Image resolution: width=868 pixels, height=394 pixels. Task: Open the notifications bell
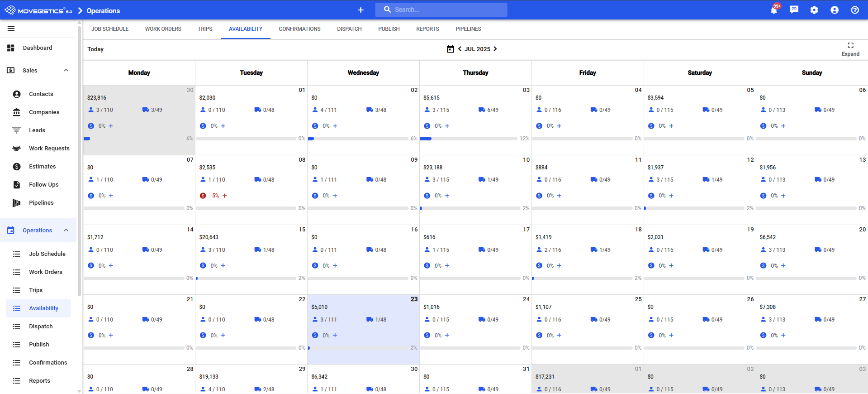(774, 10)
